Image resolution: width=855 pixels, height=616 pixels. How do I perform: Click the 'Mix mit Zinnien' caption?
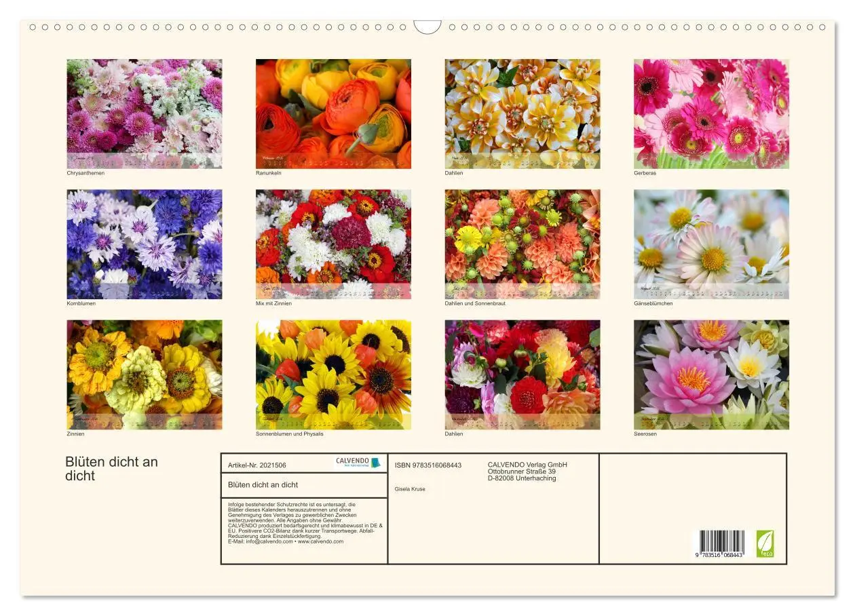coord(274,303)
